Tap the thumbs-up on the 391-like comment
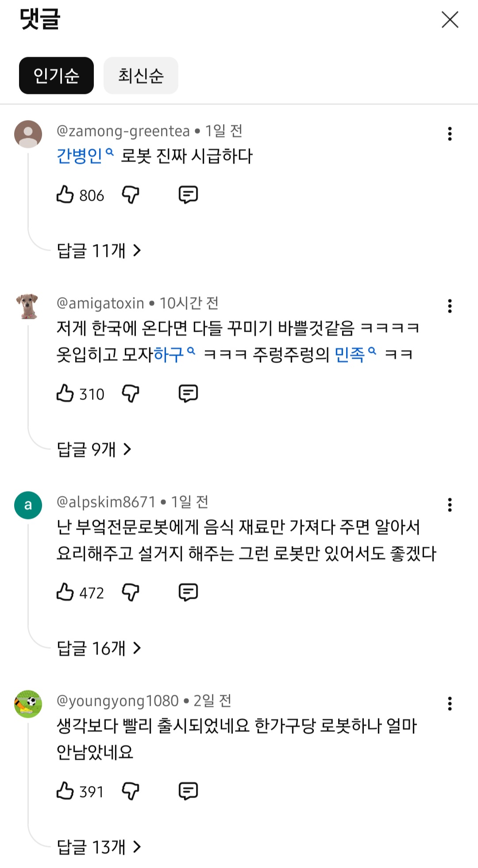The image size is (478, 868). click(65, 791)
